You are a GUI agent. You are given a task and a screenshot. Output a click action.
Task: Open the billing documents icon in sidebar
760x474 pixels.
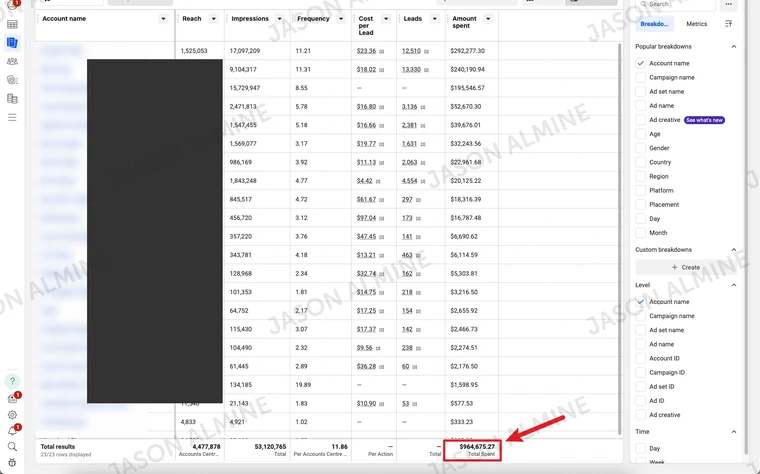coord(12,99)
